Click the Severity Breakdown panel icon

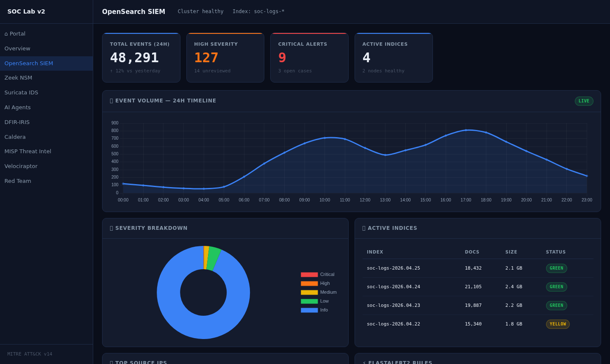(x=111, y=228)
